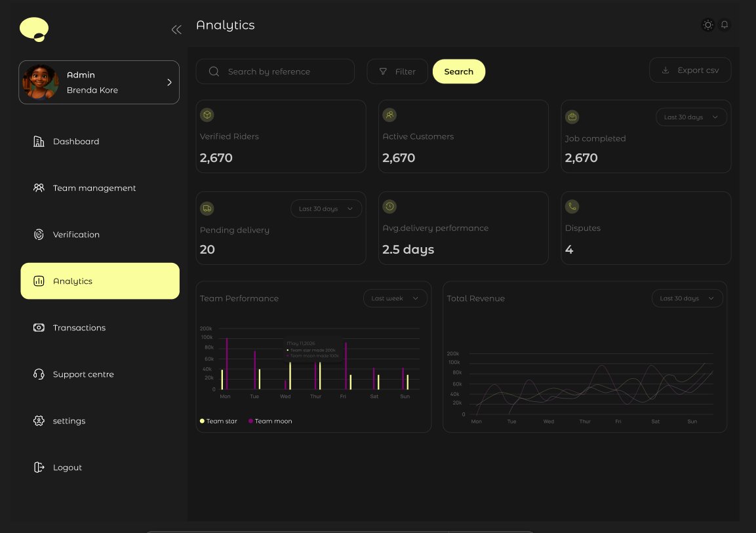Image resolution: width=756 pixels, height=533 pixels.
Task: Log out using the Logout label
Action: [67, 467]
